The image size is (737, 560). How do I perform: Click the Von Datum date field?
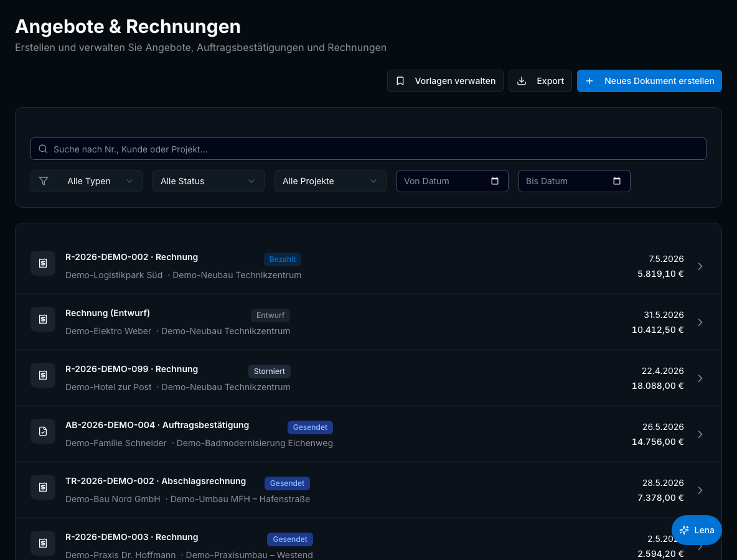(x=452, y=181)
